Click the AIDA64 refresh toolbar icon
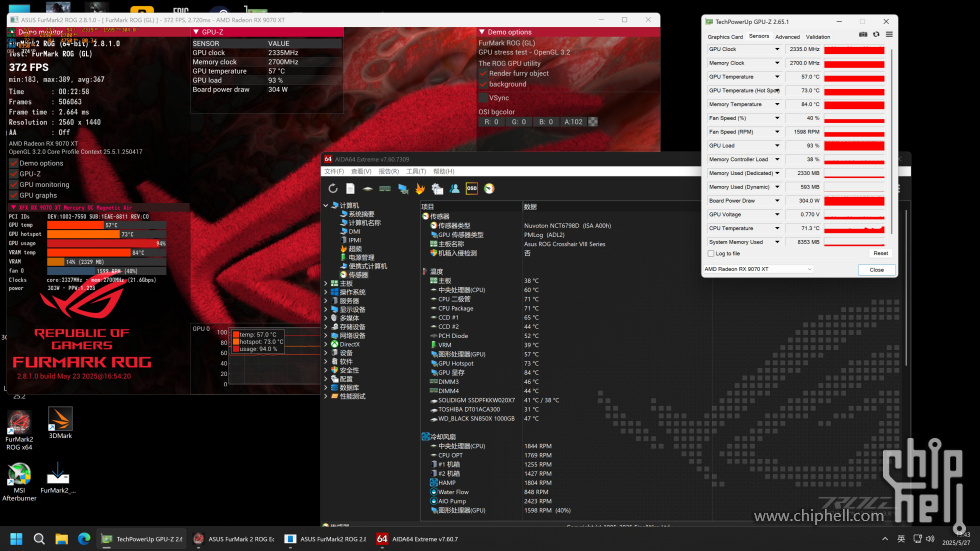The width and height of the screenshot is (980, 551). tap(332, 189)
